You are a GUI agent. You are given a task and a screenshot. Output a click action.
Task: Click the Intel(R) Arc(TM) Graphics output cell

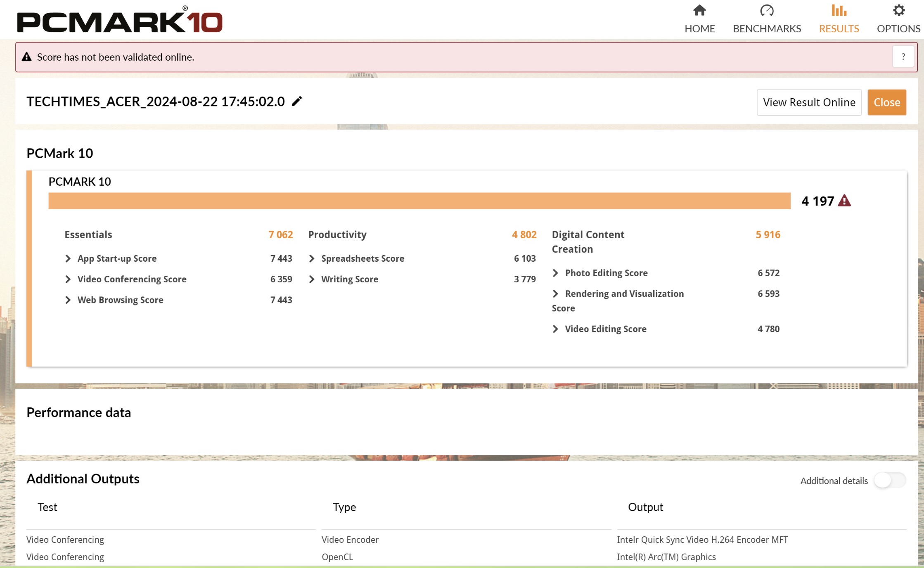666,557
